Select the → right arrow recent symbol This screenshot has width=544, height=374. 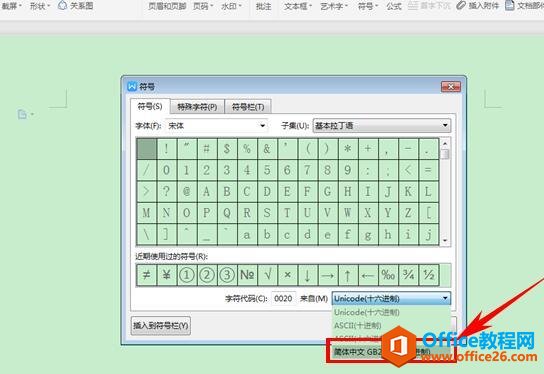click(x=328, y=275)
